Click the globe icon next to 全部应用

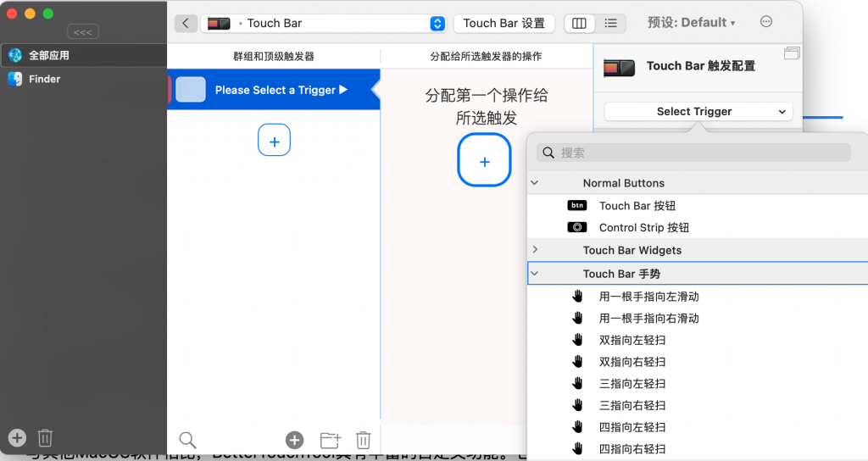click(x=15, y=55)
